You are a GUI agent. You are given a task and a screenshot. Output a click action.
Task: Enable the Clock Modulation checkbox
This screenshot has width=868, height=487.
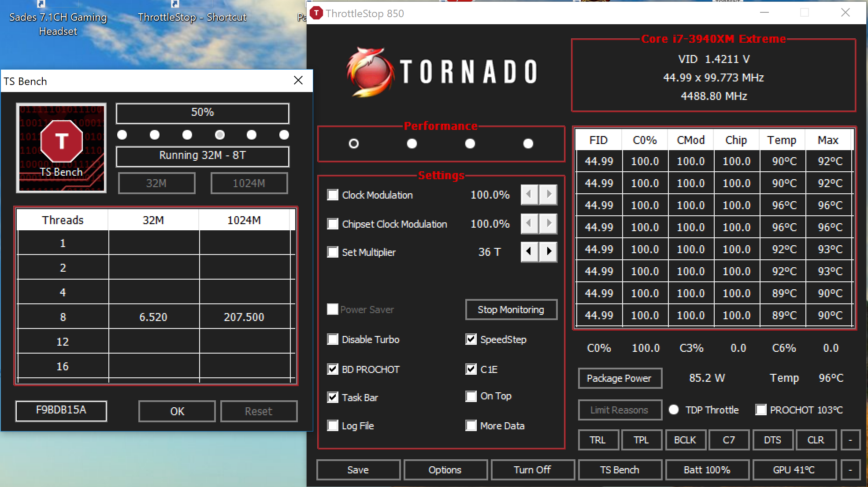click(333, 195)
